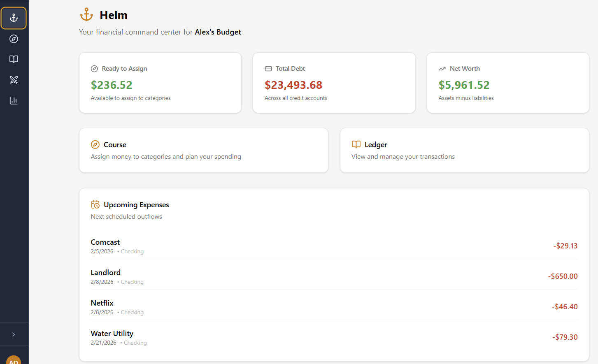598x364 pixels.
Task: Click the alarm clock Upcoming Expenses icon
Action: coord(95,204)
